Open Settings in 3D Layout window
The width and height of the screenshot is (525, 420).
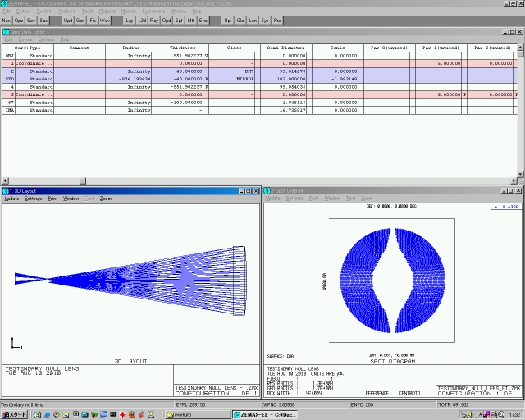pyautogui.click(x=33, y=199)
